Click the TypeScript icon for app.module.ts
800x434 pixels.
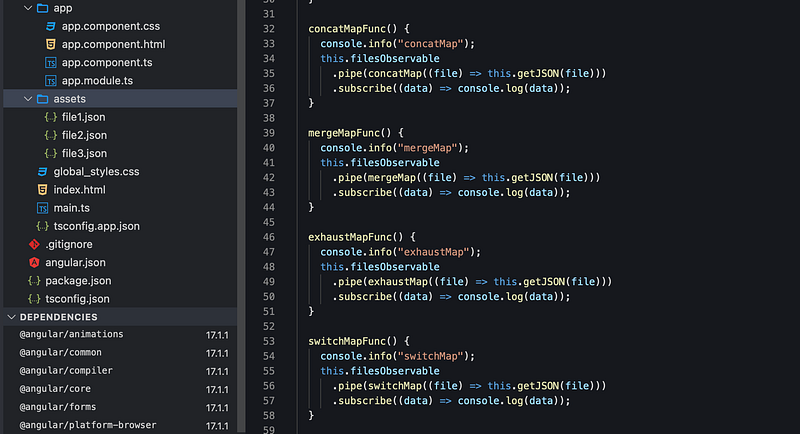pyautogui.click(x=51, y=81)
